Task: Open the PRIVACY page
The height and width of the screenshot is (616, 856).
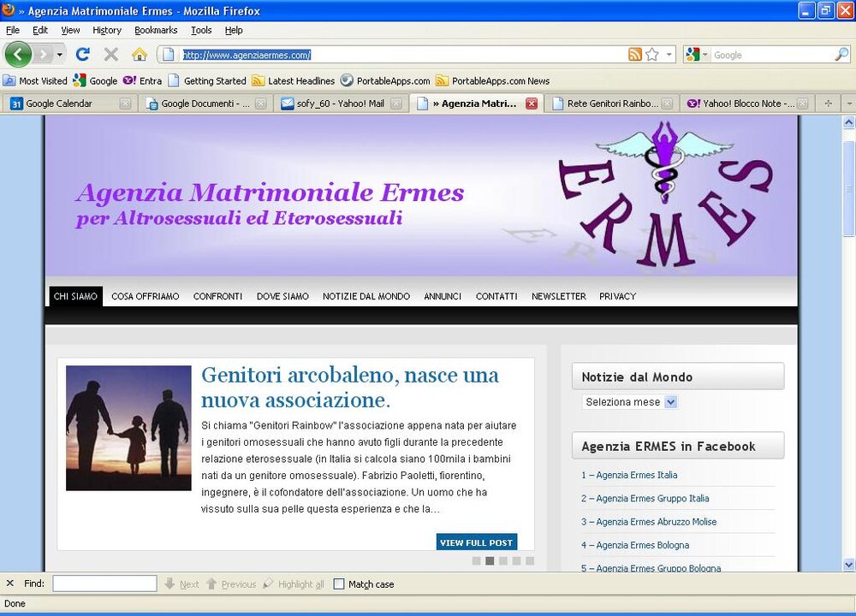Action: [x=617, y=296]
